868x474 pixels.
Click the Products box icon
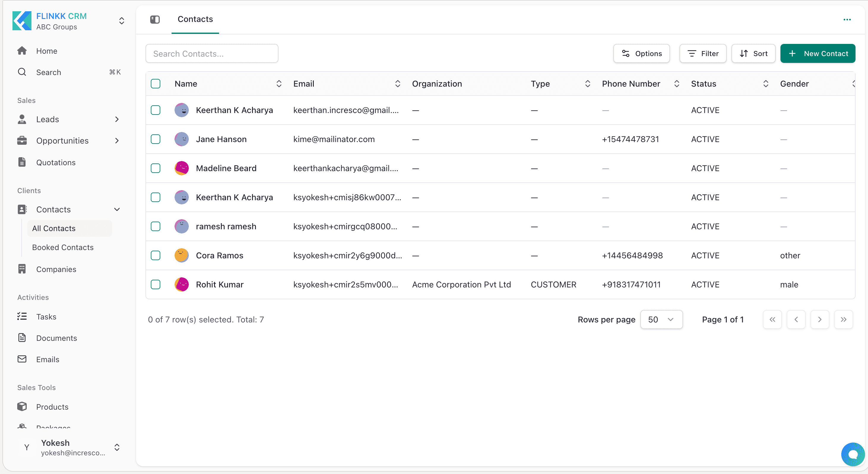[22, 407]
